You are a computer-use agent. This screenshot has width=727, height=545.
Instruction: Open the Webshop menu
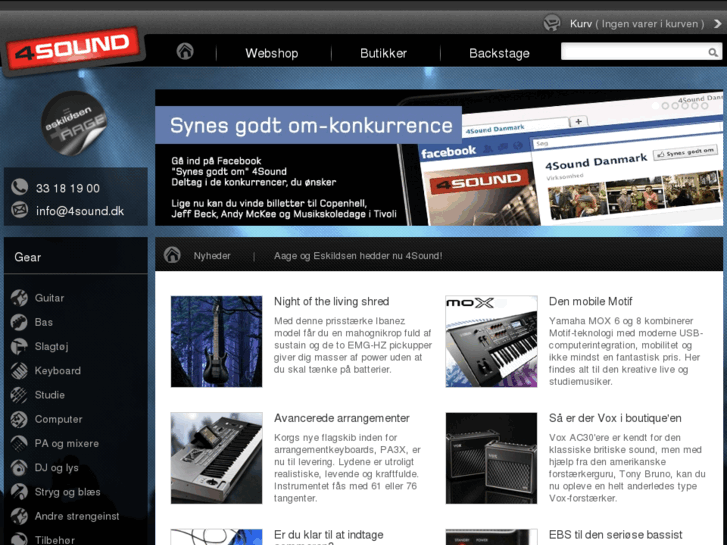272,53
